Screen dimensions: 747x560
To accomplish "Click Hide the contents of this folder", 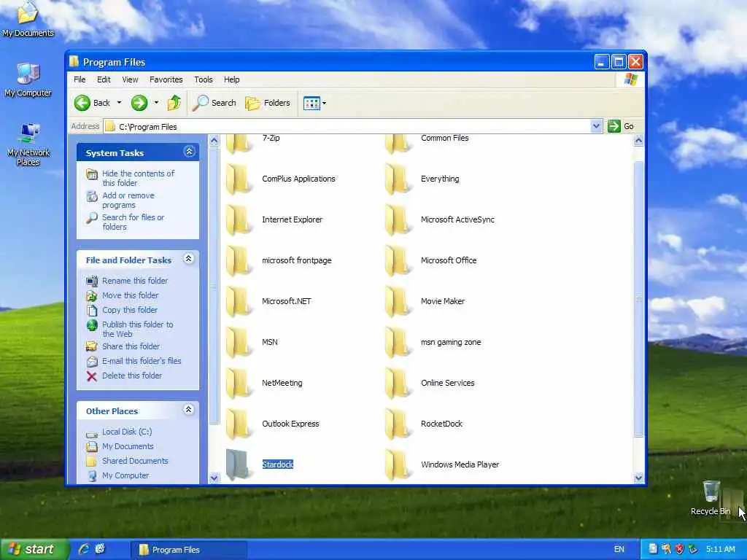I will point(138,178).
